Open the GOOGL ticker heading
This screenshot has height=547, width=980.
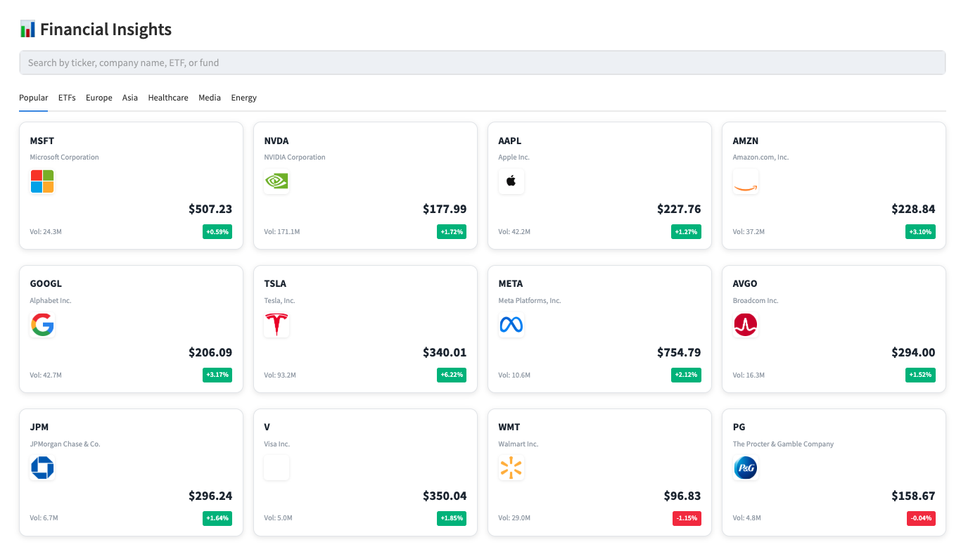coord(46,284)
